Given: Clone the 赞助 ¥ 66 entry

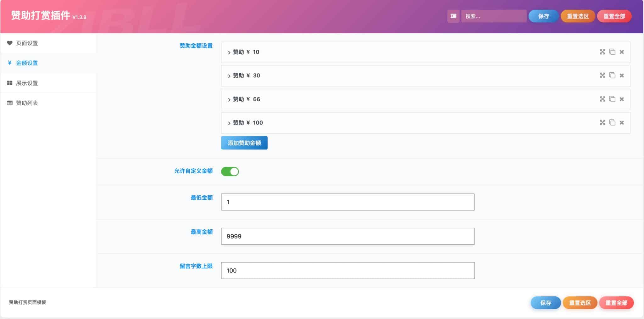Looking at the screenshot, I should click(x=612, y=99).
